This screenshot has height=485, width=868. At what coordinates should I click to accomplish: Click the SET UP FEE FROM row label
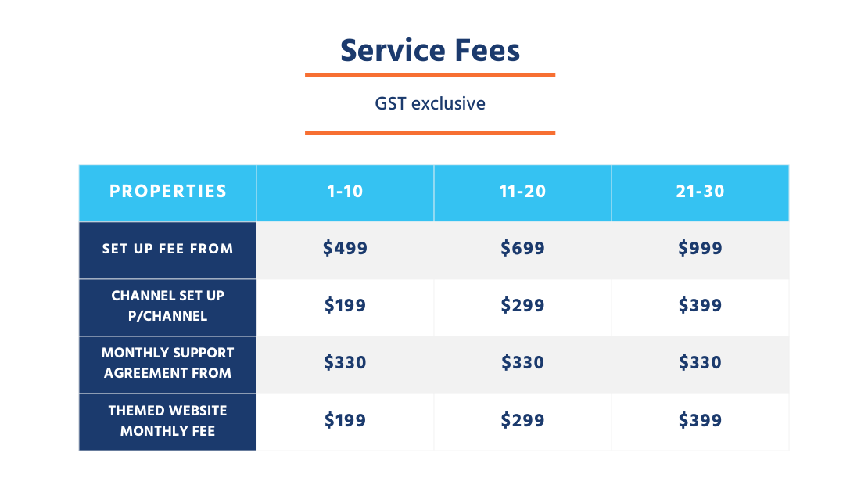tap(167, 249)
